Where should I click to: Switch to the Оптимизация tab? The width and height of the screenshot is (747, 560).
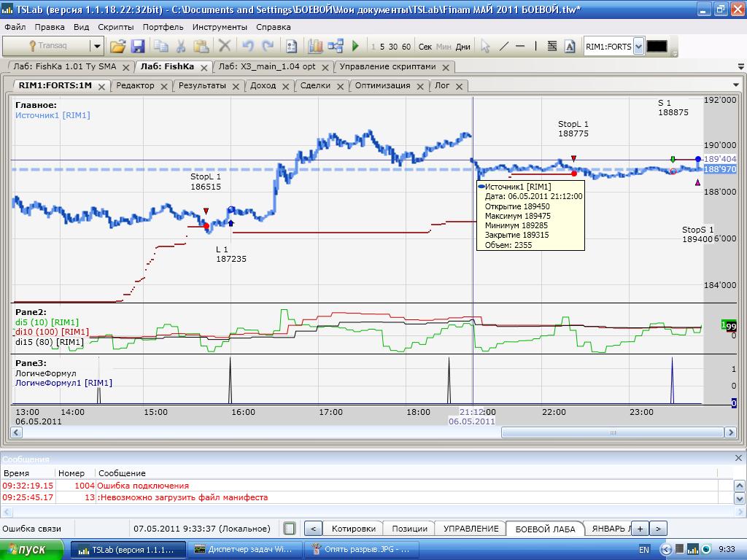click(382, 85)
